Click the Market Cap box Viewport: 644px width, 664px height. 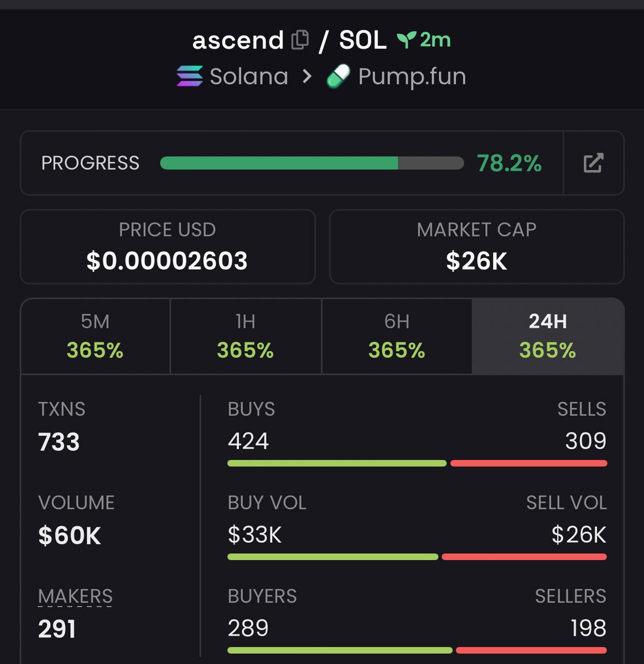click(x=476, y=247)
